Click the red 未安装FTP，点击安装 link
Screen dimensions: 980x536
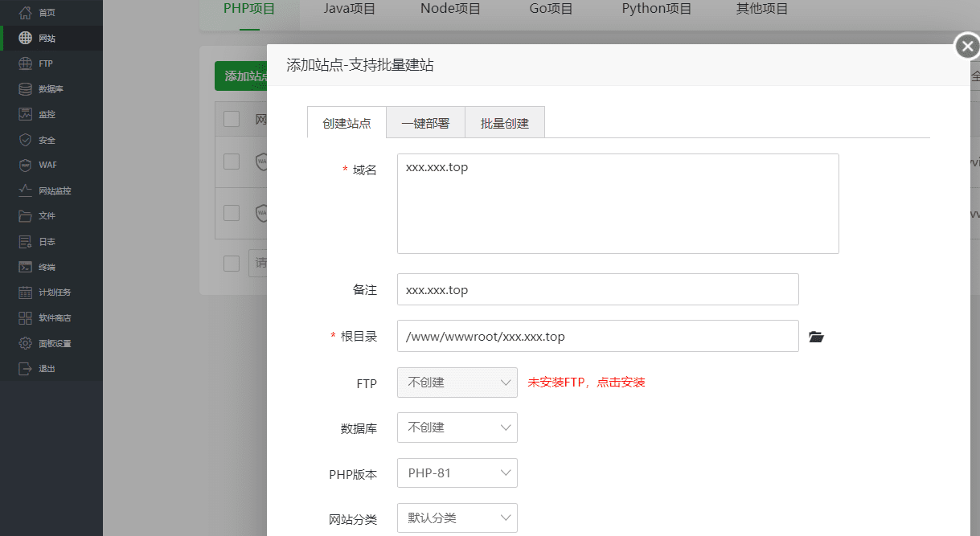(x=586, y=383)
